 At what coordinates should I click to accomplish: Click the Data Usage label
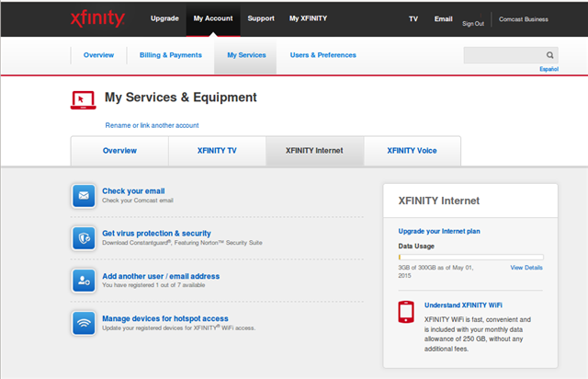click(416, 247)
